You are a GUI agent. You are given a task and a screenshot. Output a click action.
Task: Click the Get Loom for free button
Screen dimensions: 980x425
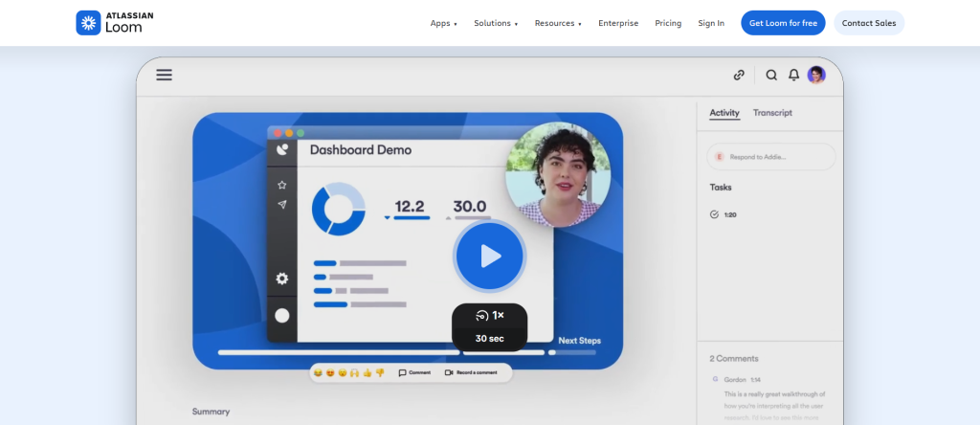pyautogui.click(x=782, y=23)
